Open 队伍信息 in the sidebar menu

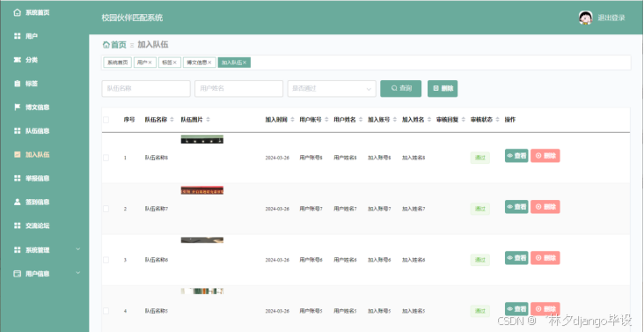pyautogui.click(x=37, y=130)
